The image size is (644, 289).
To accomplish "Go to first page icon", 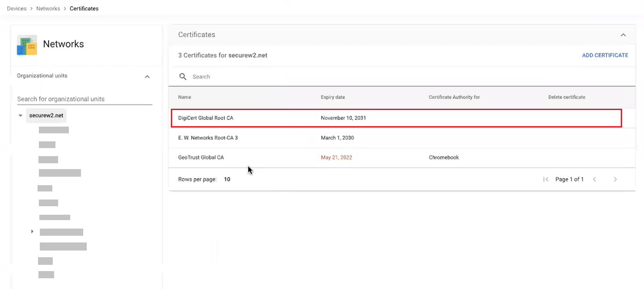I will click(546, 179).
